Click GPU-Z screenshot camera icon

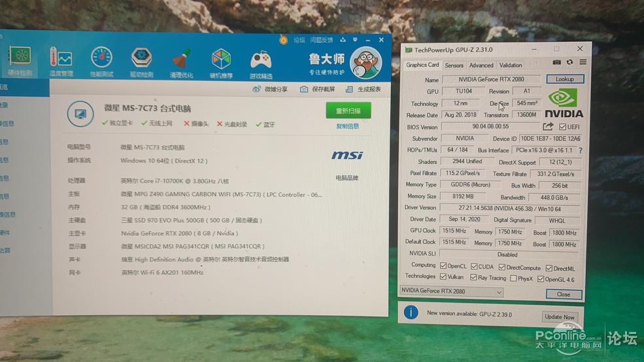click(x=556, y=62)
